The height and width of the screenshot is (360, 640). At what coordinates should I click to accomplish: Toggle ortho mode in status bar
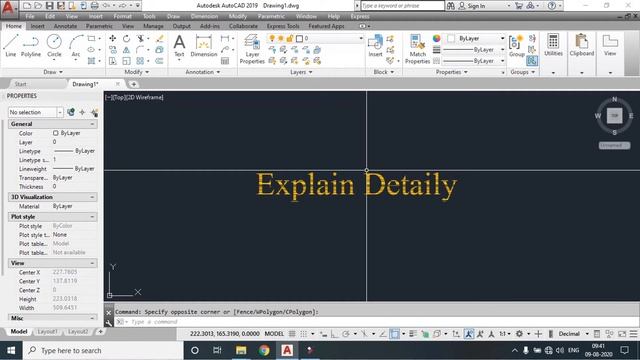[334, 334]
